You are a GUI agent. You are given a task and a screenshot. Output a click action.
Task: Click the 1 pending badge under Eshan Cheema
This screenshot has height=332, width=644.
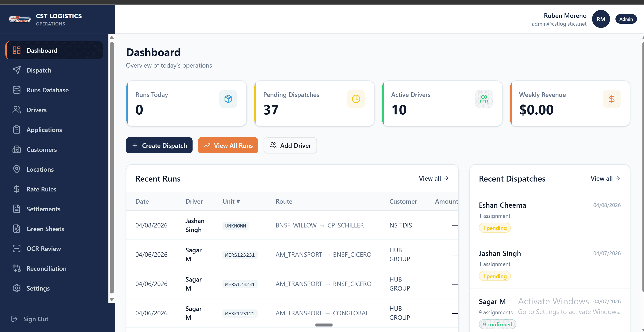[494, 228]
